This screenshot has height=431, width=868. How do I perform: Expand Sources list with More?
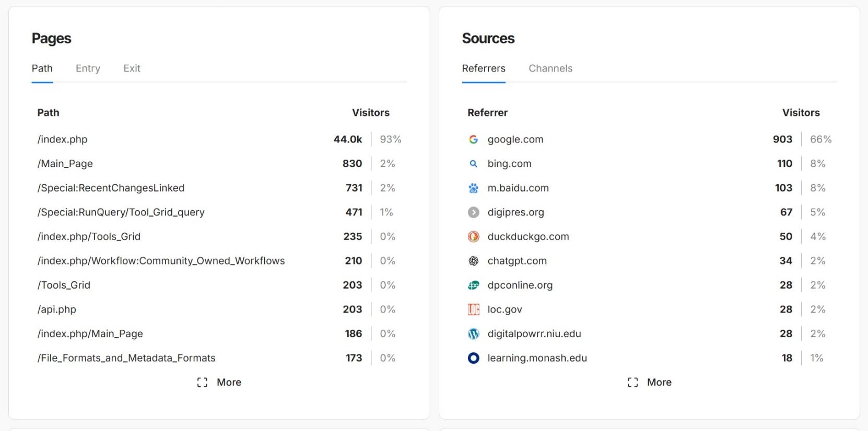(649, 382)
